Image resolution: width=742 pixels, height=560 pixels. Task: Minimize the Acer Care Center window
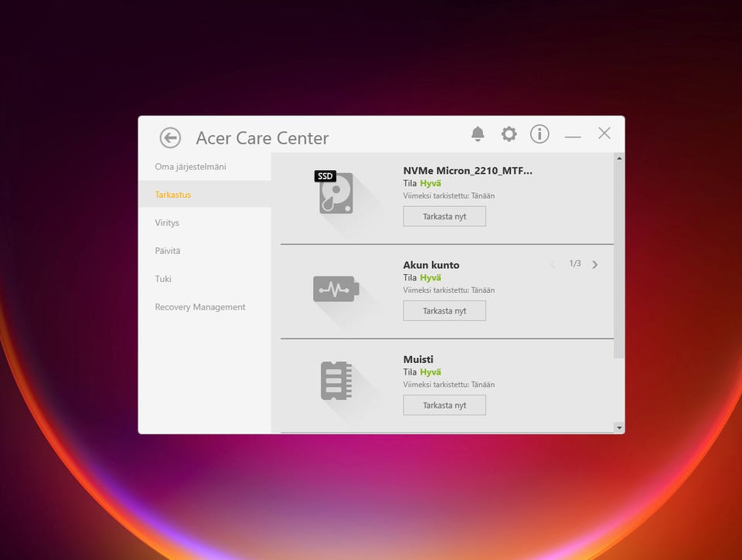pos(573,136)
